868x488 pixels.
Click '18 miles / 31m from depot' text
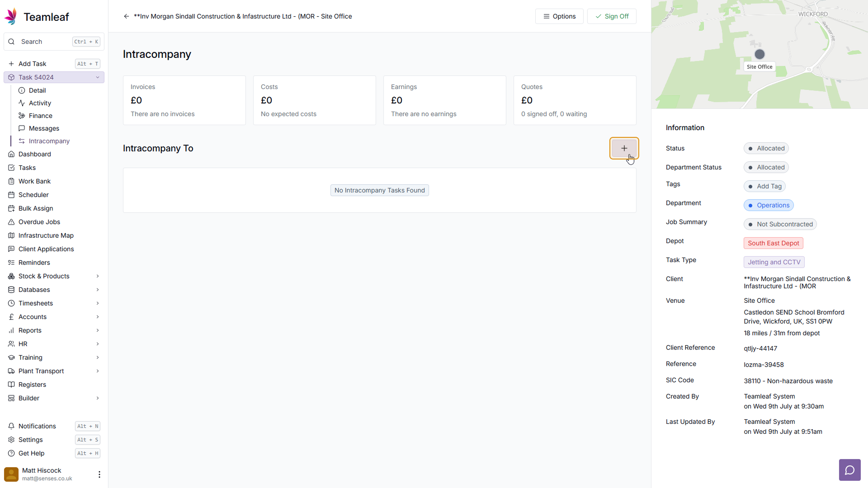point(782,333)
